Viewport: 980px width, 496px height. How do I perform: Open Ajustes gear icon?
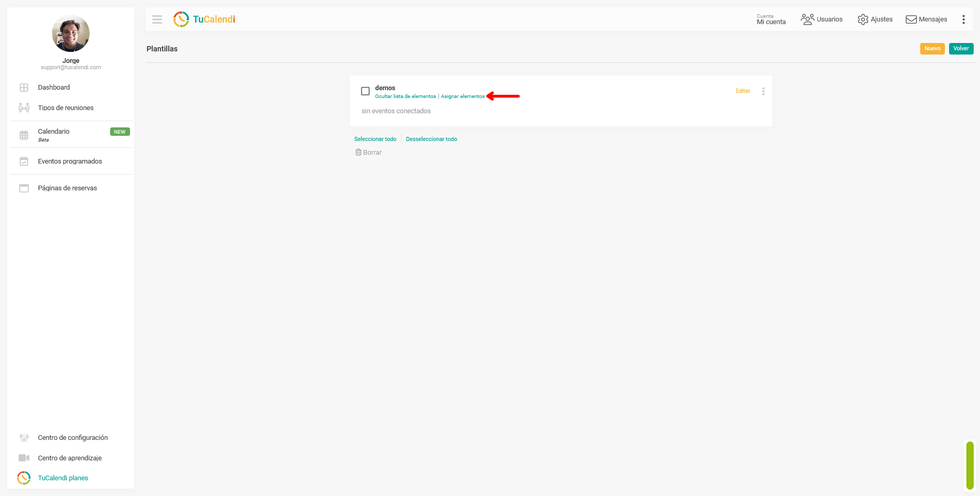pos(863,19)
